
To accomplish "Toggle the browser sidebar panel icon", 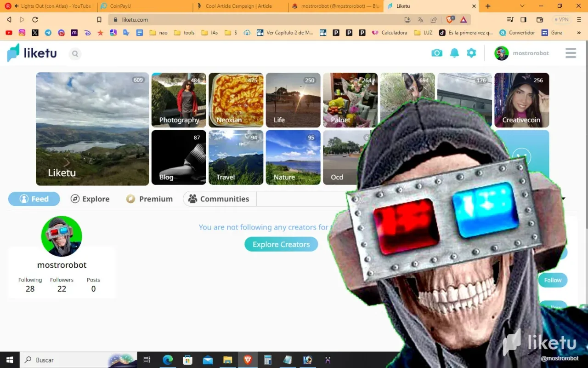I will 523,20.
